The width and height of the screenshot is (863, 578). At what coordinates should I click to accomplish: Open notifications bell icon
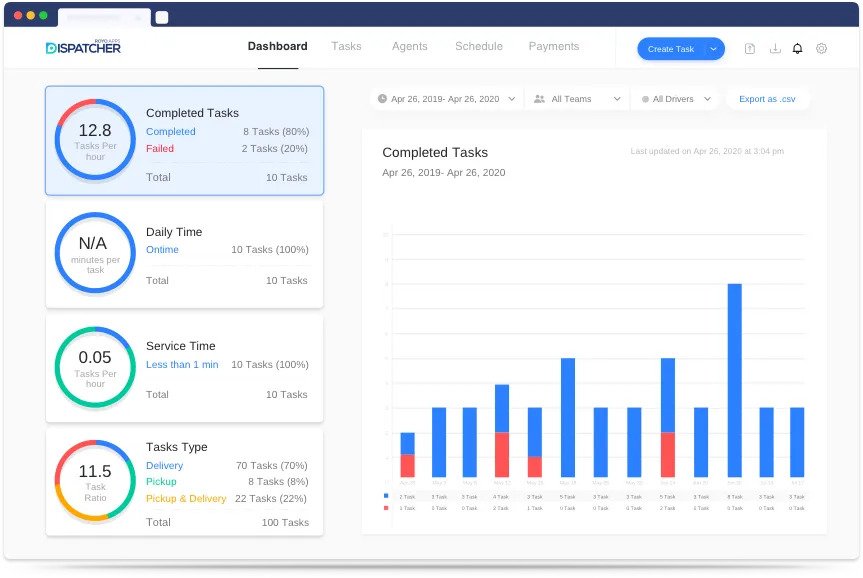[797, 48]
